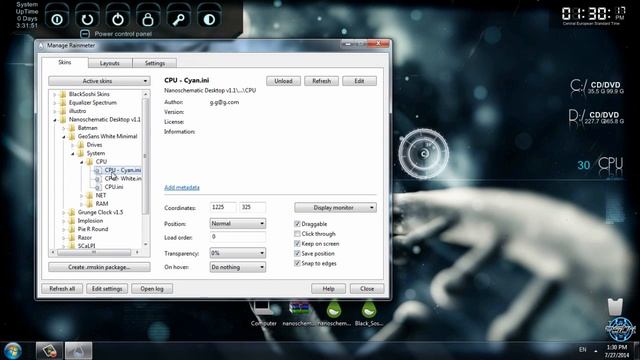Click the file icon beside CPU.ini
Viewport: 640px width, 360px height.
(x=98, y=187)
